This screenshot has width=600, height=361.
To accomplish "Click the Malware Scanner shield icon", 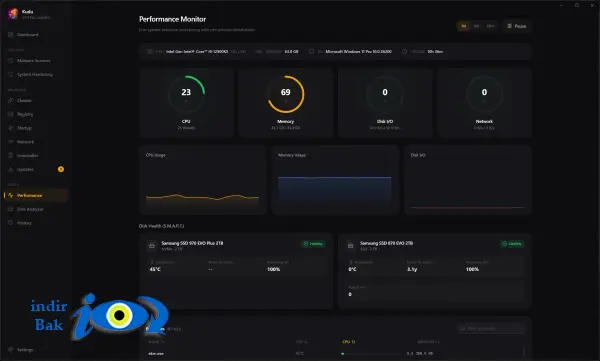I will [x=11, y=60].
